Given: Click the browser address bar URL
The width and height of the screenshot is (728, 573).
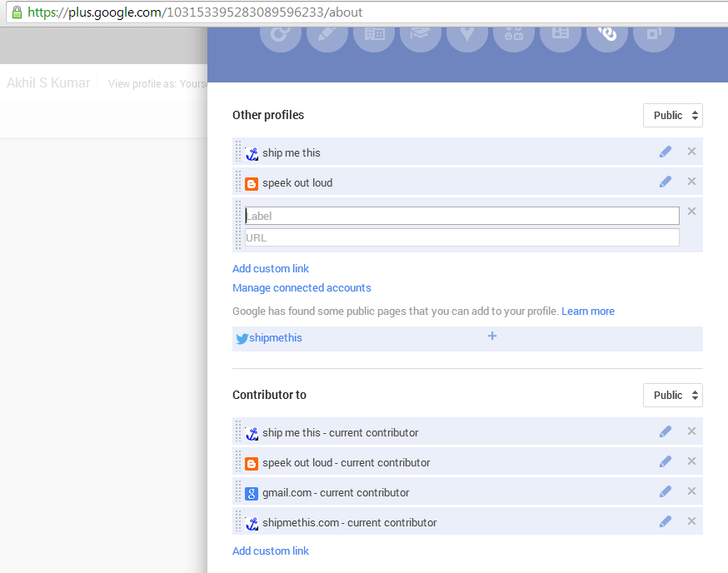Looking at the screenshot, I should (x=195, y=12).
